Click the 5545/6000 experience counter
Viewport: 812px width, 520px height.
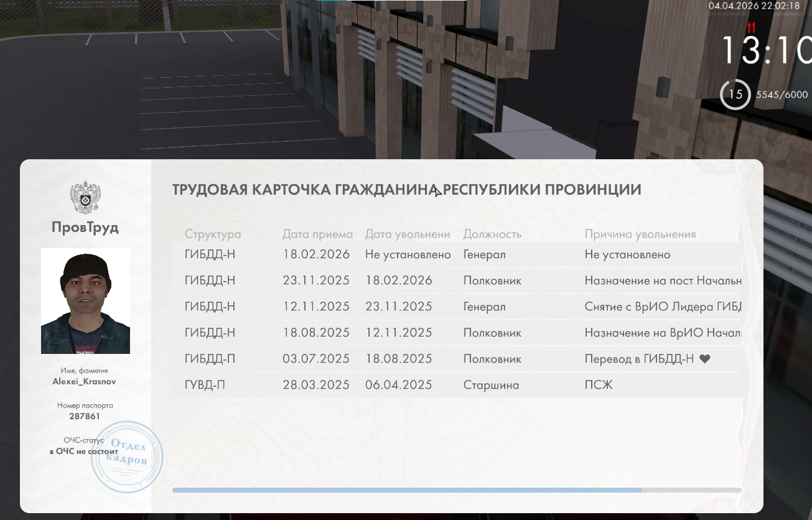click(782, 95)
